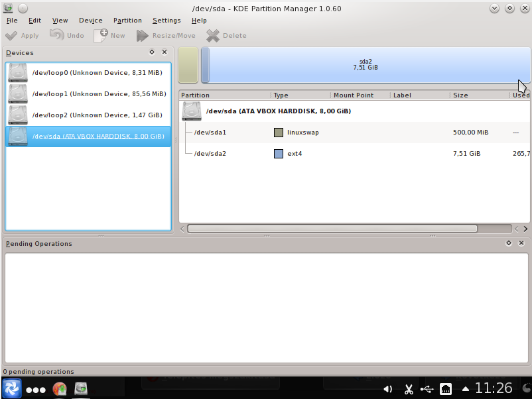Image resolution: width=532 pixels, height=399 pixels.
Task: Click the hard disk icon beside /dev/sda header row
Action: (x=192, y=111)
